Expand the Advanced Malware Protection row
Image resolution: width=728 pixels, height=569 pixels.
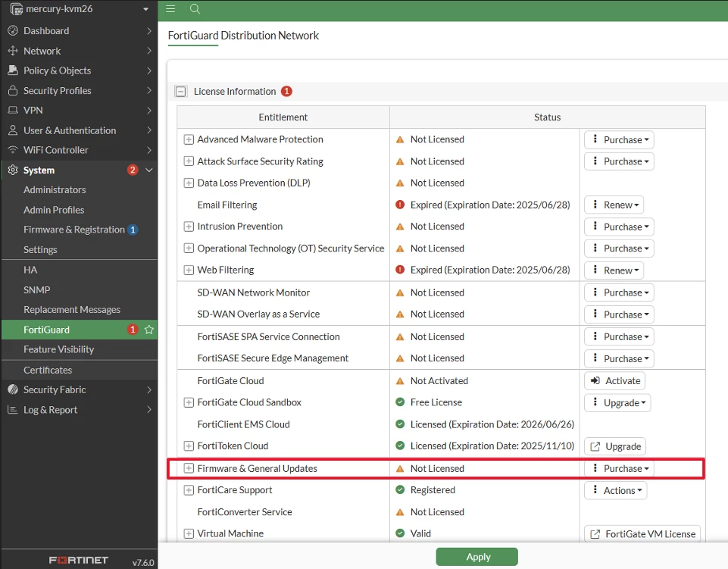click(x=189, y=139)
